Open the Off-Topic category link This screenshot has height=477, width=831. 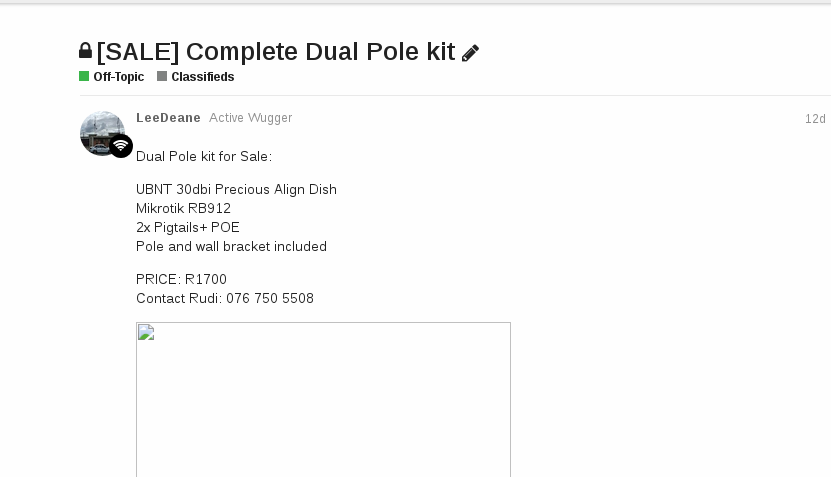119,77
